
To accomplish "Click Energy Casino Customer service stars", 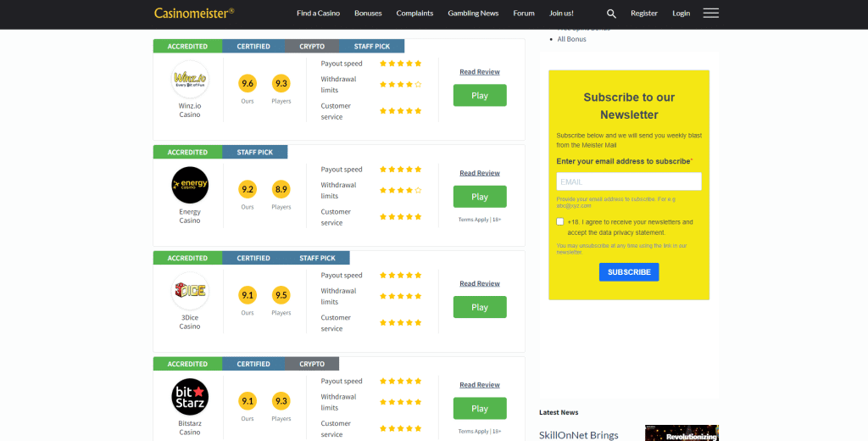I will [x=400, y=216].
